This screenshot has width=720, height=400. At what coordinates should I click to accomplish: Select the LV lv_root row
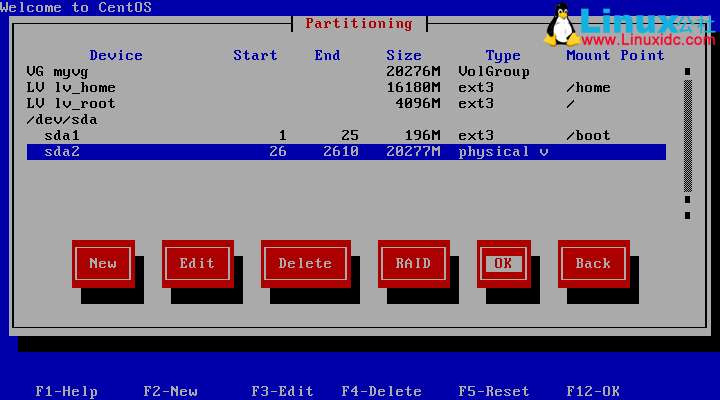pyautogui.click(x=346, y=104)
